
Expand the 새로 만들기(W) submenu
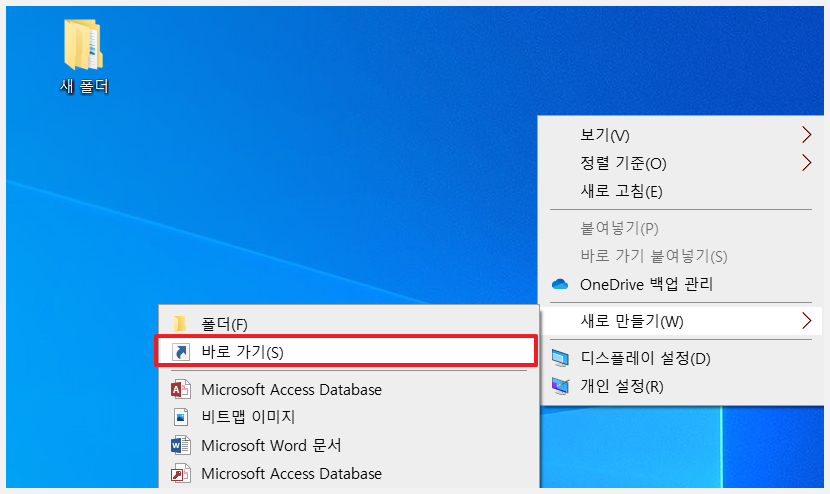(681, 321)
